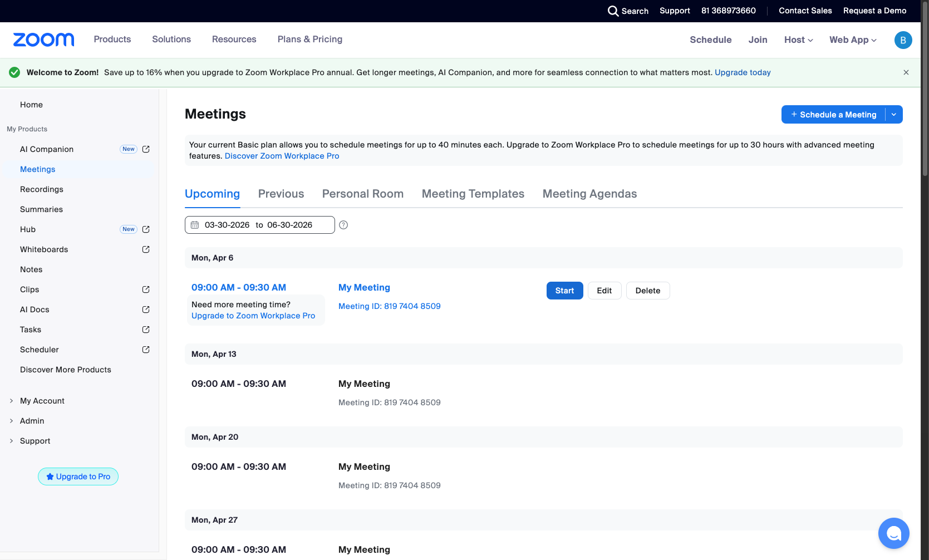Go to Home in sidebar
The width and height of the screenshot is (929, 560).
[31, 105]
